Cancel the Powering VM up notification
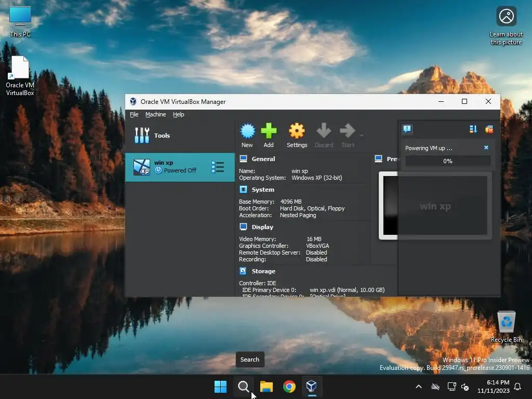 point(486,148)
